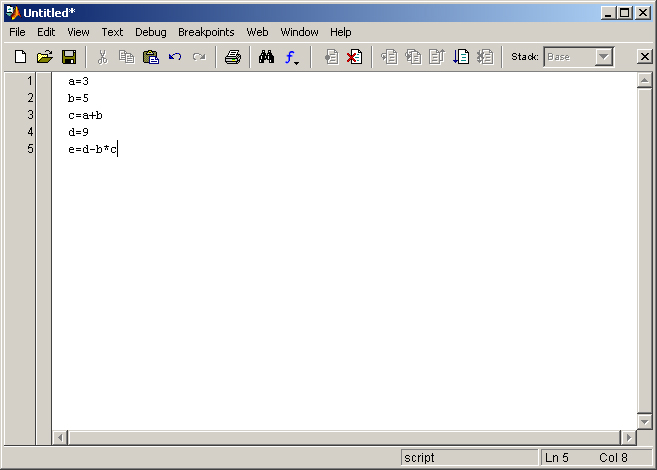Click the Step debug icon
The width and height of the screenshot is (657, 470).
click(x=389, y=57)
